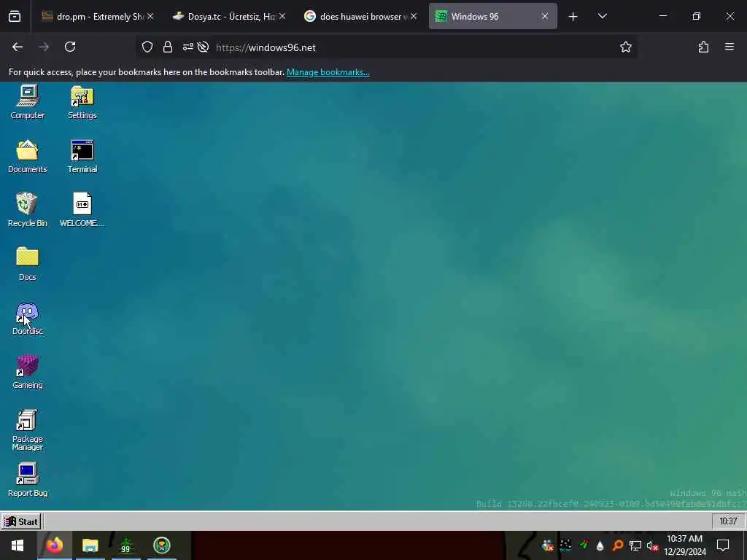Bookmark this page with the star
This screenshot has height=560, width=747.
625,47
